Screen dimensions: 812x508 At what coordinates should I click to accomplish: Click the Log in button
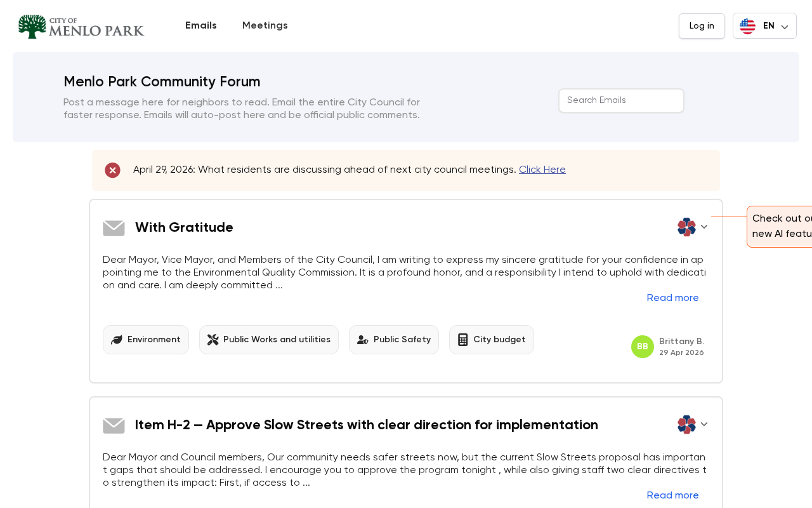(x=702, y=26)
